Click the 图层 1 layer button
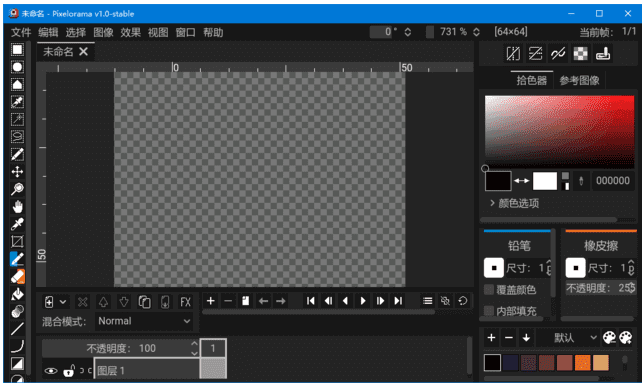Image resolution: width=642 pixels, height=385 pixels. [x=147, y=371]
